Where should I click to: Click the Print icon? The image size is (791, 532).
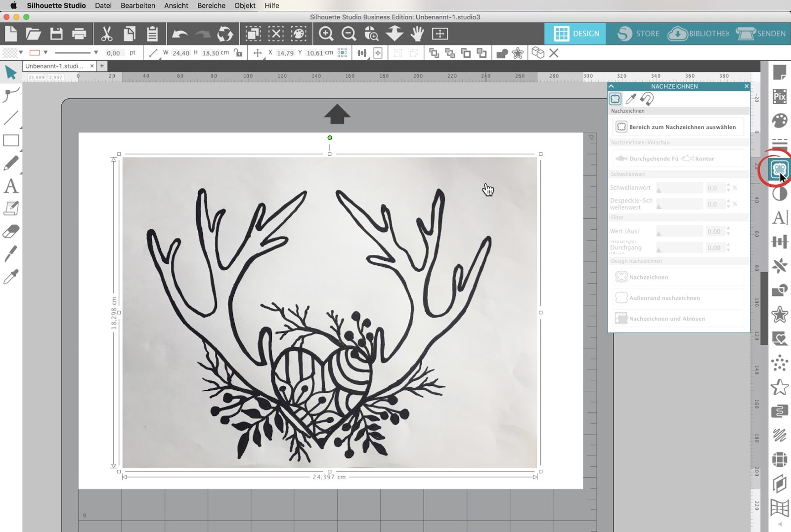click(79, 34)
